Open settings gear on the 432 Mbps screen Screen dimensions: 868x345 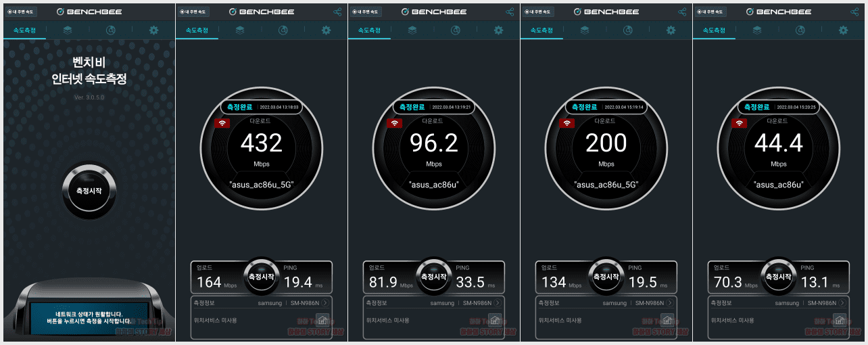click(327, 30)
